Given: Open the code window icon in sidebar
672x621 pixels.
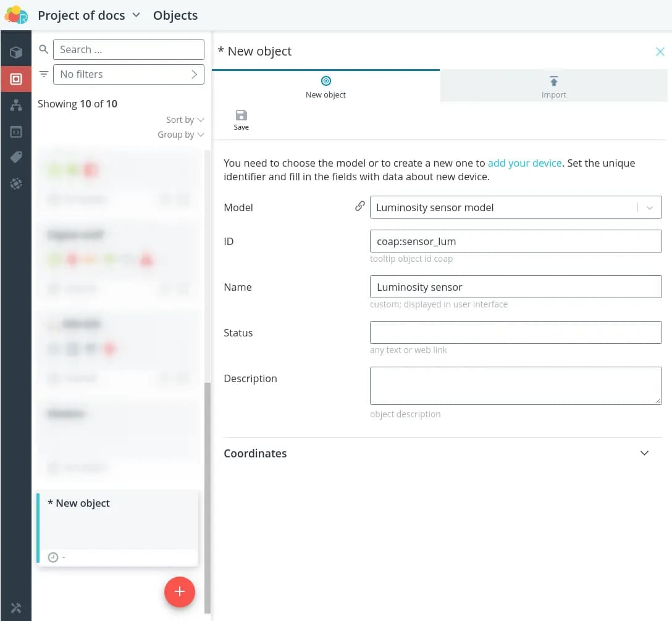Looking at the screenshot, I should click(x=16, y=132).
